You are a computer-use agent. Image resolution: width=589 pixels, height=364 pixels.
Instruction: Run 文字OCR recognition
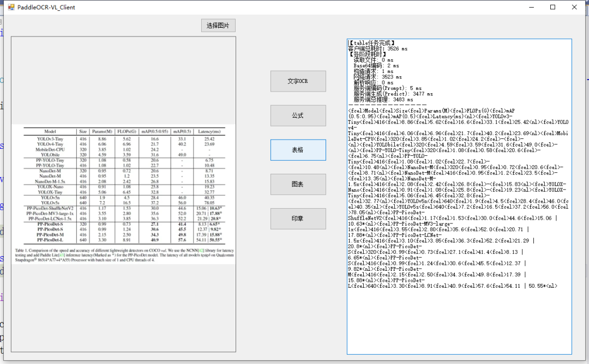(298, 81)
